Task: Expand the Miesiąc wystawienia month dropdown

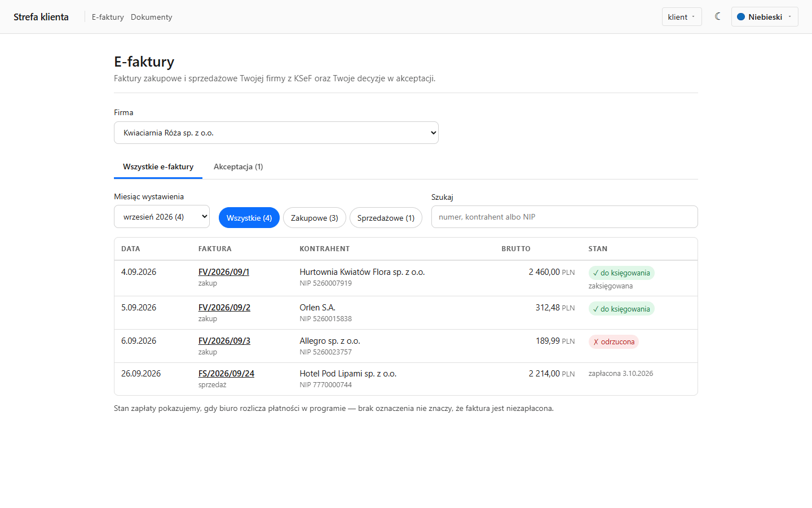Action: [162, 217]
